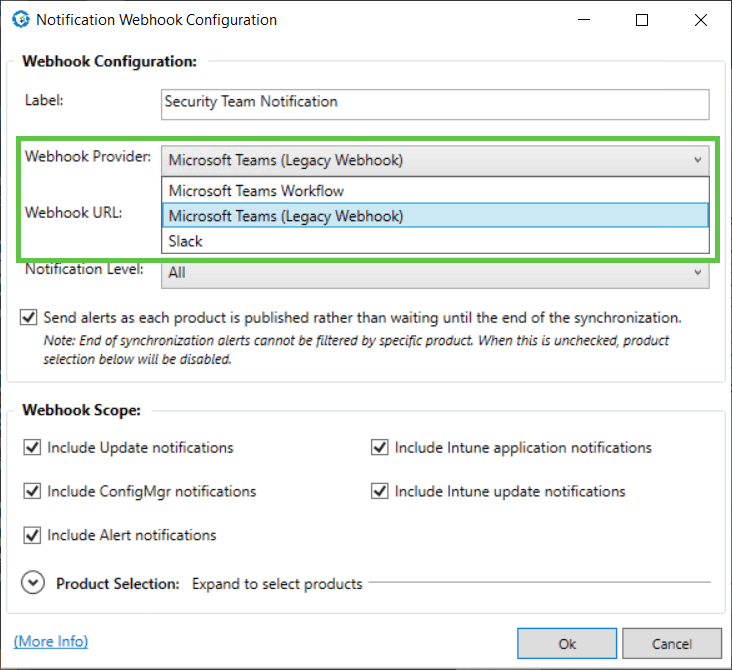Expand the Product Selection section
This screenshot has width=732, height=670.
click(33, 583)
